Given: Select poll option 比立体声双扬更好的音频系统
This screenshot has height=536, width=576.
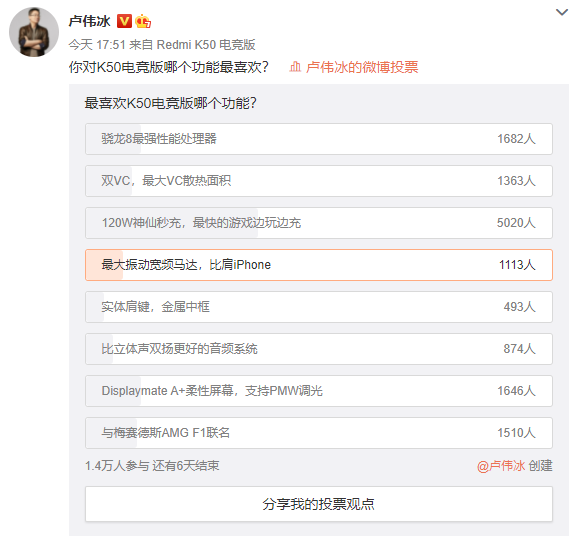Looking at the screenshot, I should (x=318, y=349).
